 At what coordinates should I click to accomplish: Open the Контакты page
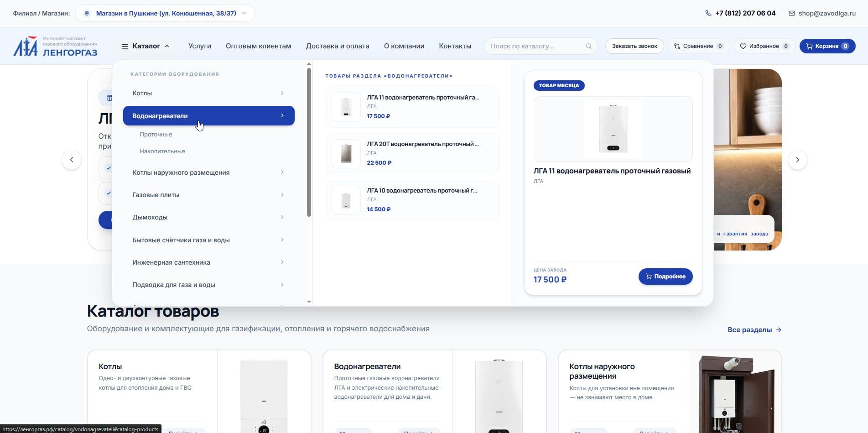click(x=455, y=46)
